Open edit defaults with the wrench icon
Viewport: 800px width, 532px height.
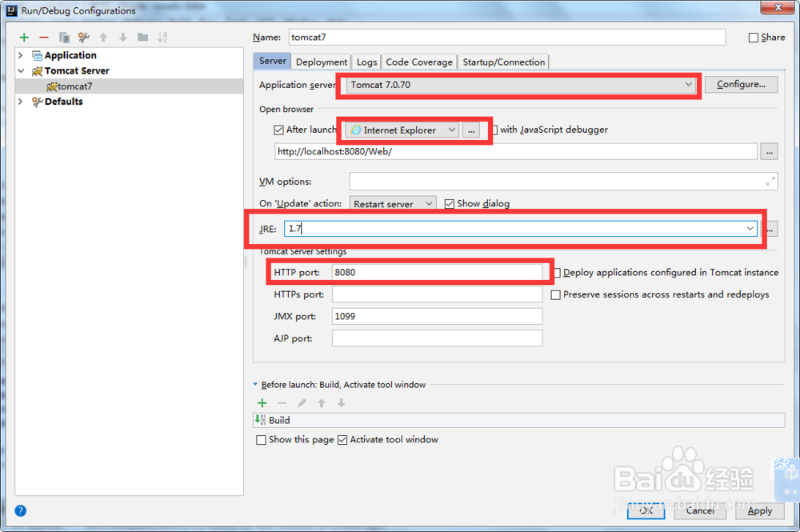83,37
